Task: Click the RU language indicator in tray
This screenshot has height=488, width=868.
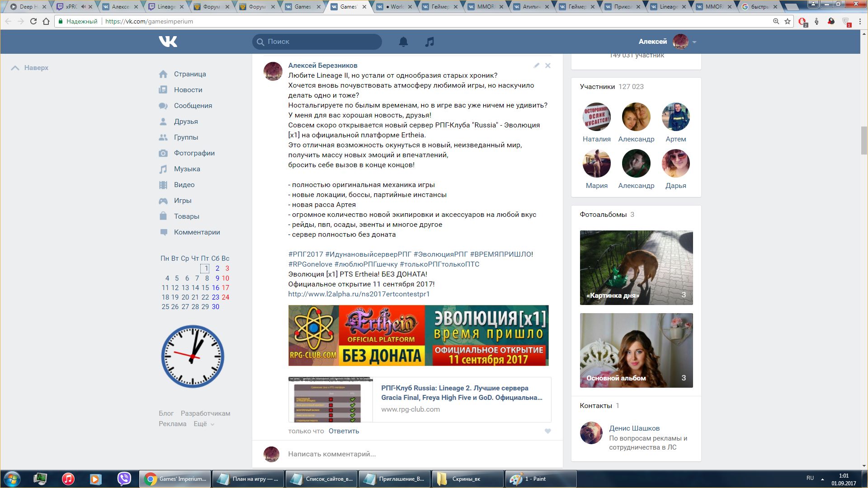Action: (810, 478)
